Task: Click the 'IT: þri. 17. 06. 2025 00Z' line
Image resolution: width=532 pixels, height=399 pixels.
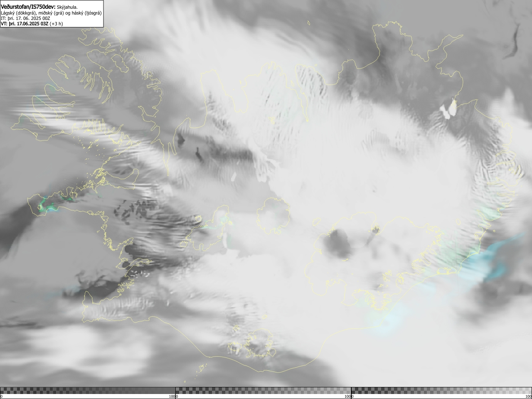Action: coord(25,18)
